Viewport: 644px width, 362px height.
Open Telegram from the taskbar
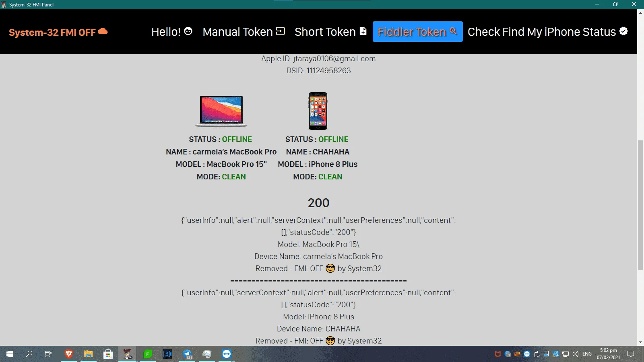click(187, 354)
